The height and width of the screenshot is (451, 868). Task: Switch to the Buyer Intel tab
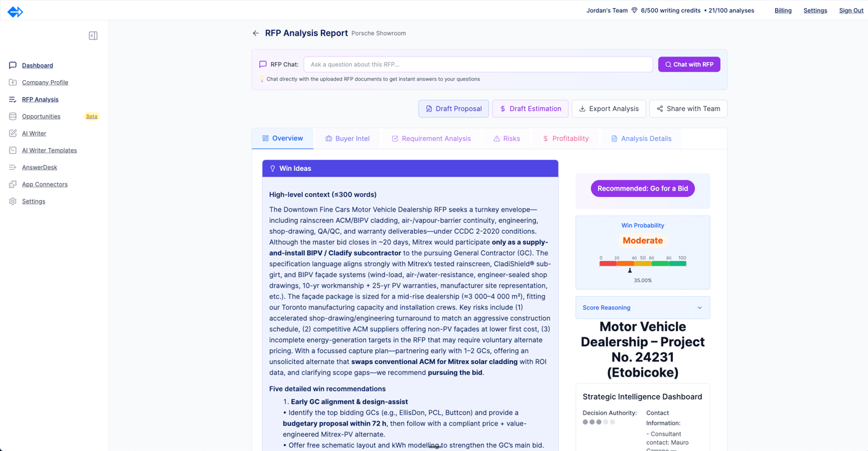click(x=348, y=138)
